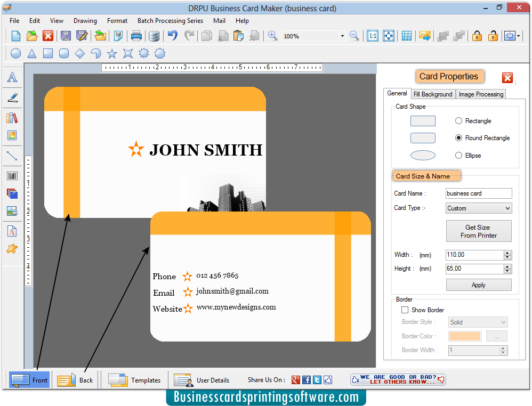
Task: Select the Barcode tool
Action: pos(12,176)
